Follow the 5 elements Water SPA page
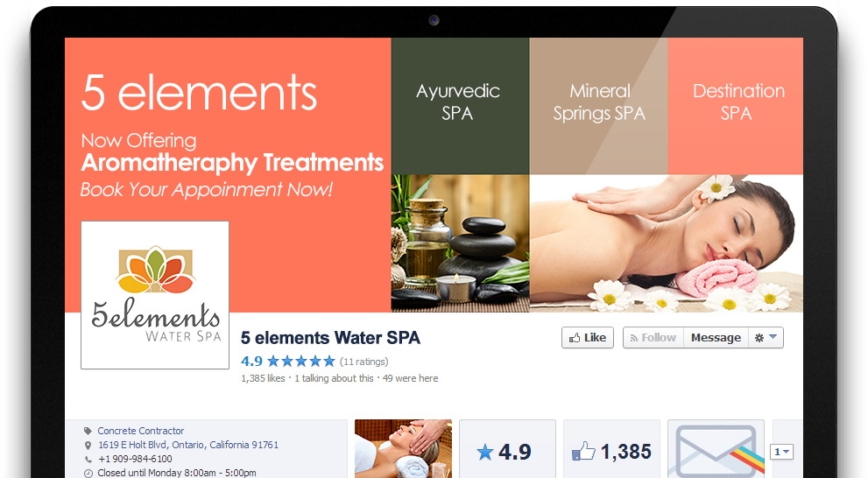 [653, 337]
